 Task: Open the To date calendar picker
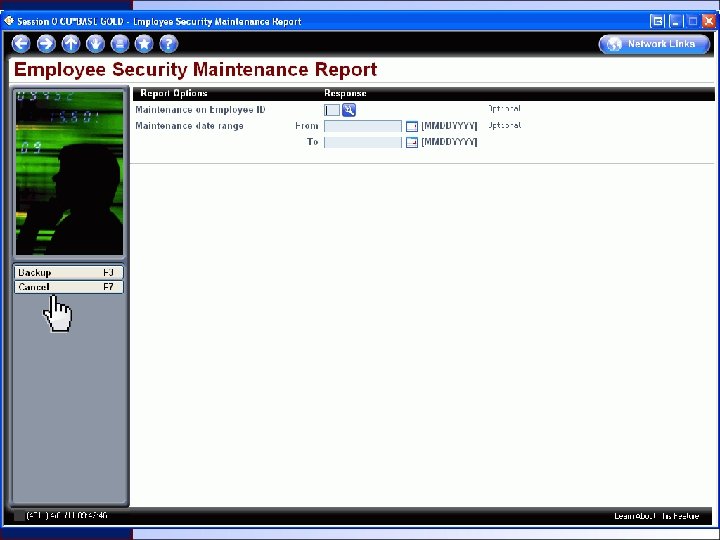[412, 142]
